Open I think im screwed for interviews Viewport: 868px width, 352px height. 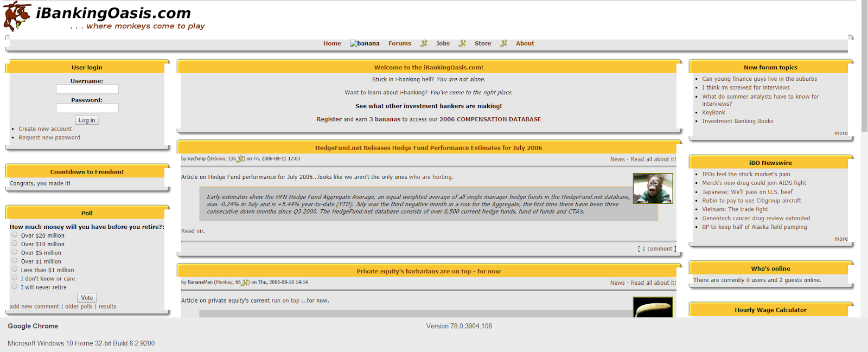746,88
